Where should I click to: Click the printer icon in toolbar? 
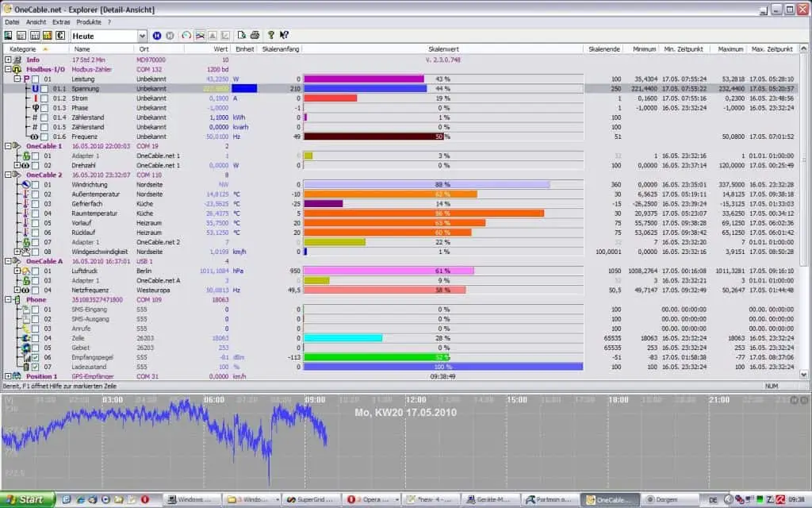[x=255, y=36]
